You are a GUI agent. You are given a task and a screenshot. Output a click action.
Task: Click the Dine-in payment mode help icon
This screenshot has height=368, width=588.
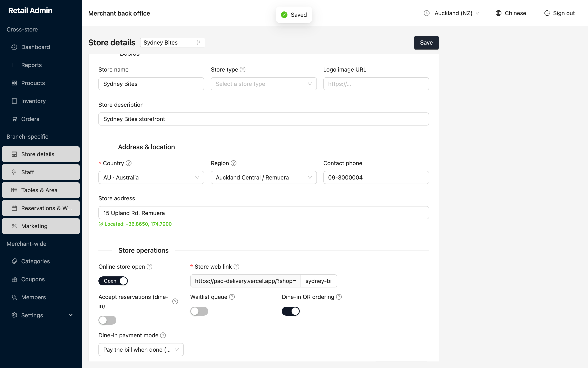tap(163, 335)
